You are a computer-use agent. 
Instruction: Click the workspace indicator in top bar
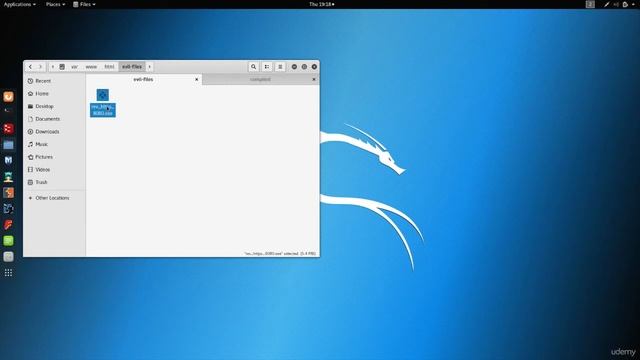click(590, 4)
